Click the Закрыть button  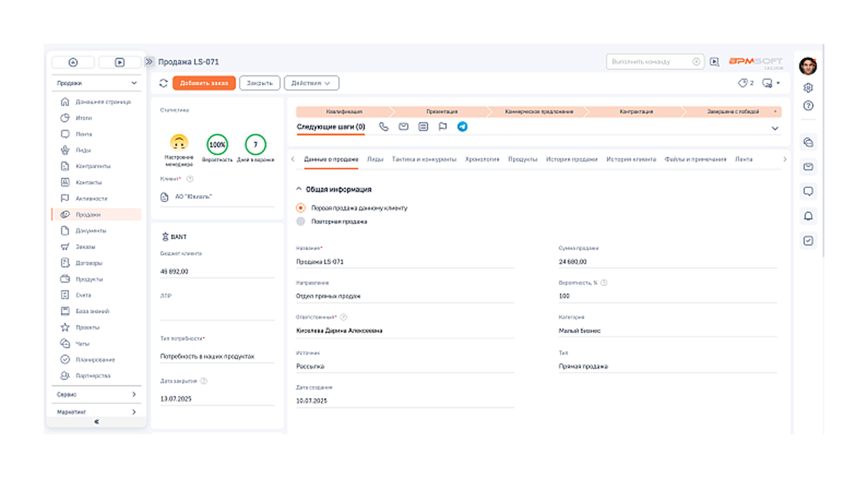[259, 83]
